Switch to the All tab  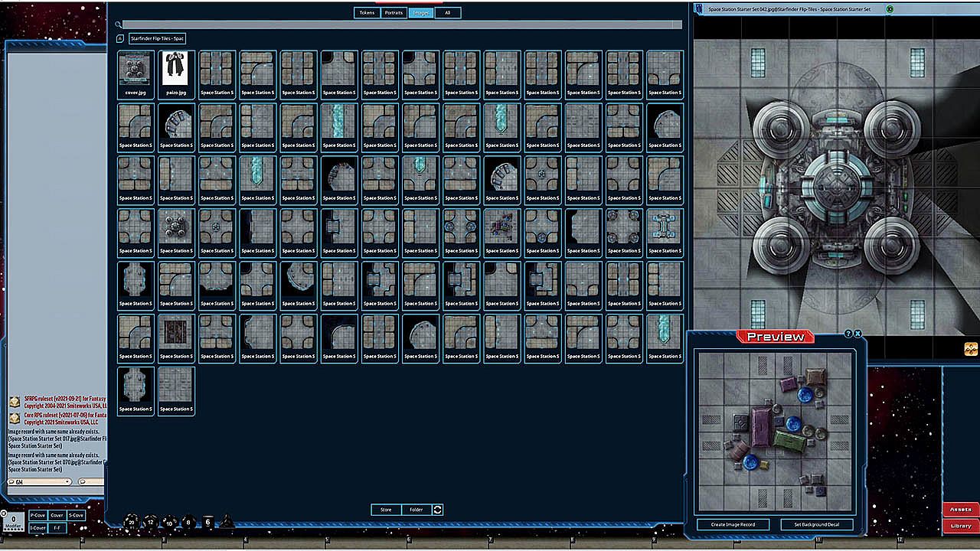point(447,13)
